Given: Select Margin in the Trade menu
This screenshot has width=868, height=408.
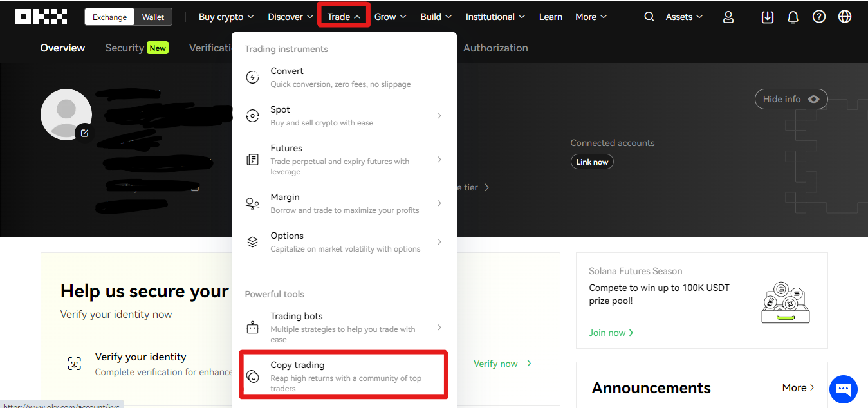Looking at the screenshot, I should tap(344, 203).
